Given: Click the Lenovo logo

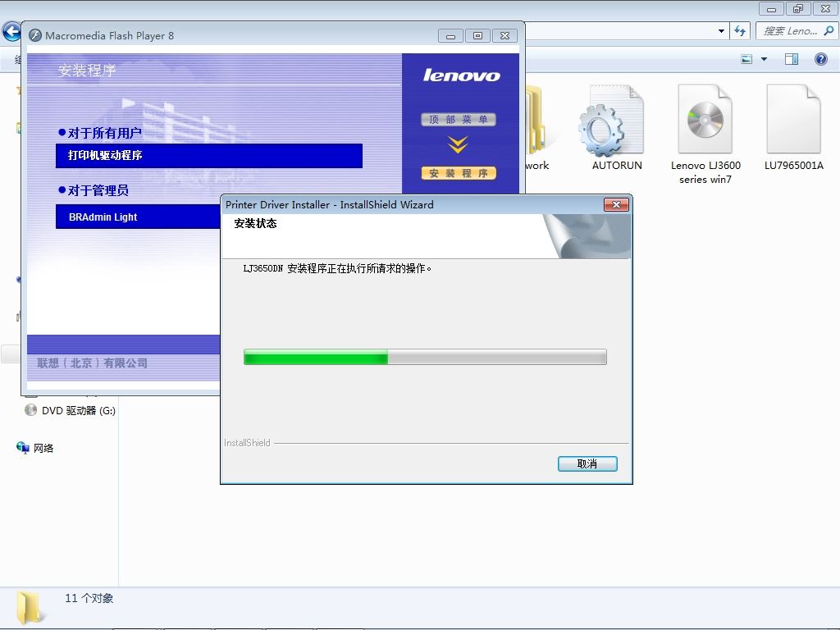Looking at the screenshot, I should click(461, 75).
